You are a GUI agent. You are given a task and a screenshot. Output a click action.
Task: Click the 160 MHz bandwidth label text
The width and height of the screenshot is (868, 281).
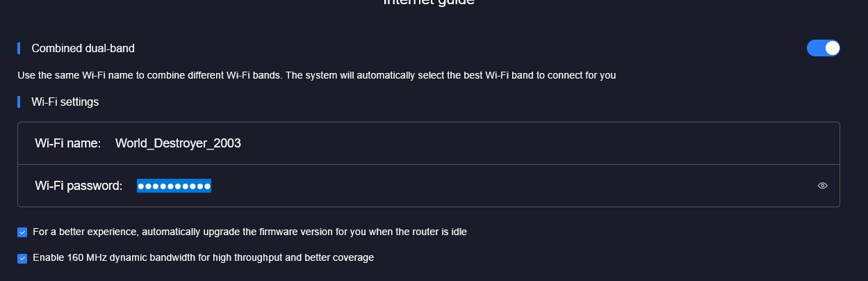coord(204,257)
